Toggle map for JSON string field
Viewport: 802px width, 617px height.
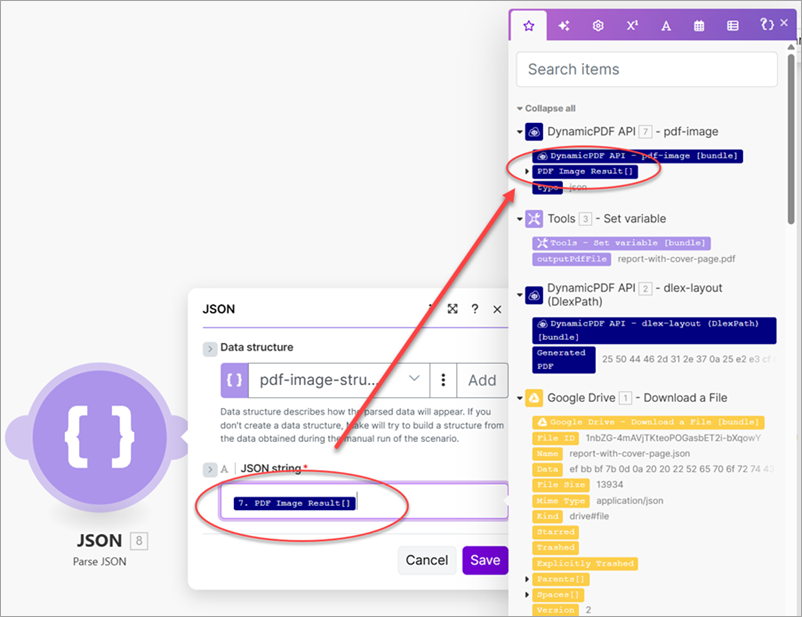210,469
